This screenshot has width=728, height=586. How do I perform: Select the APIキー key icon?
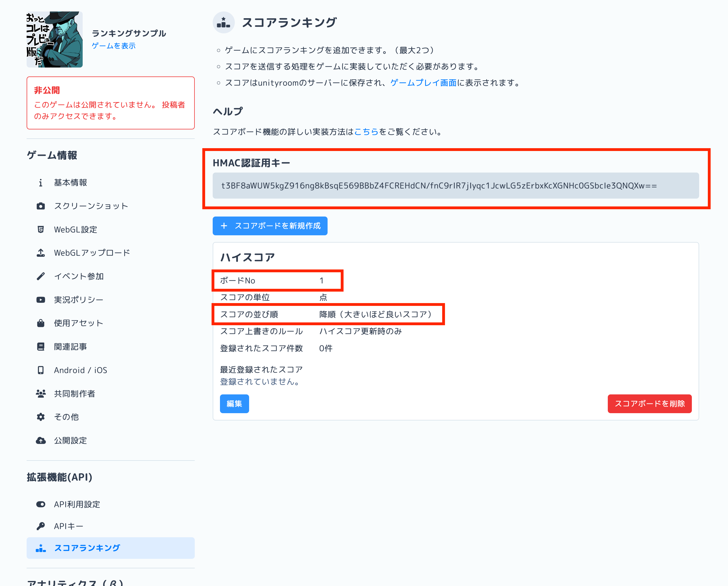pyautogui.click(x=41, y=525)
